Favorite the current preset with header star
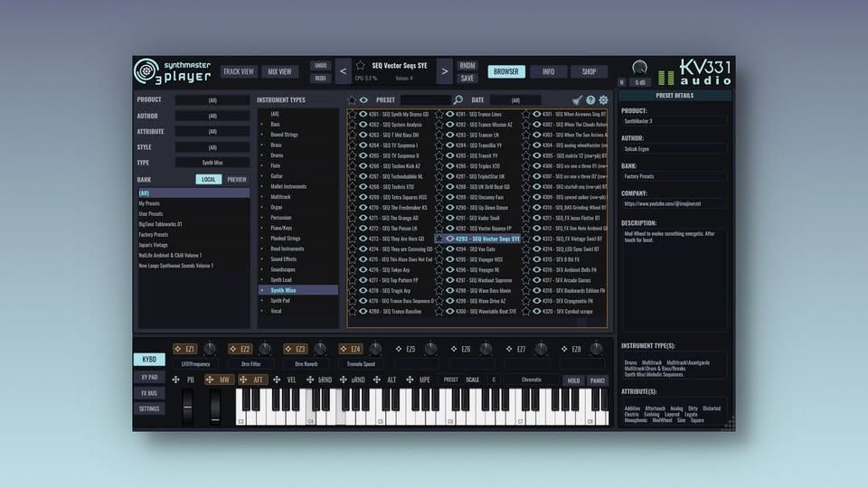 coord(361,65)
